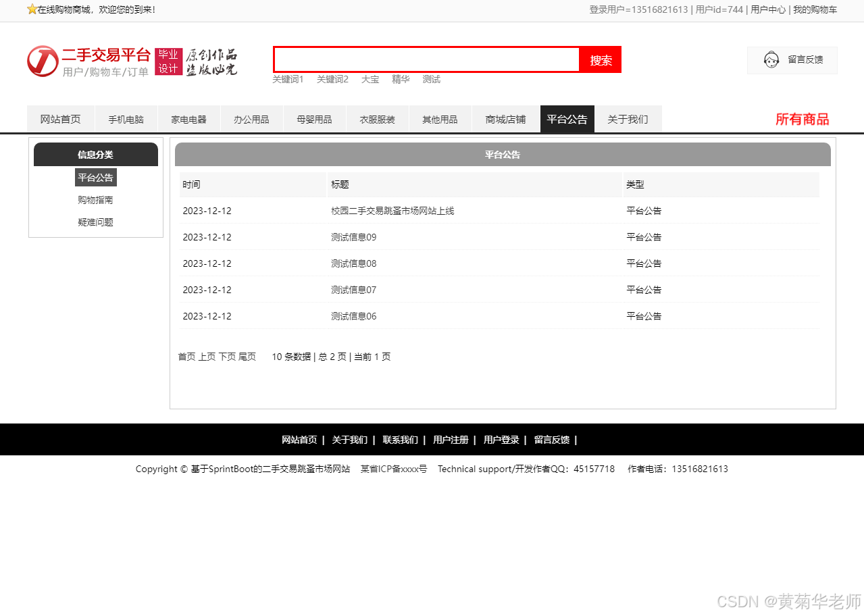Select the 平台公告 category in 信息分类 sidebar

(x=95, y=177)
